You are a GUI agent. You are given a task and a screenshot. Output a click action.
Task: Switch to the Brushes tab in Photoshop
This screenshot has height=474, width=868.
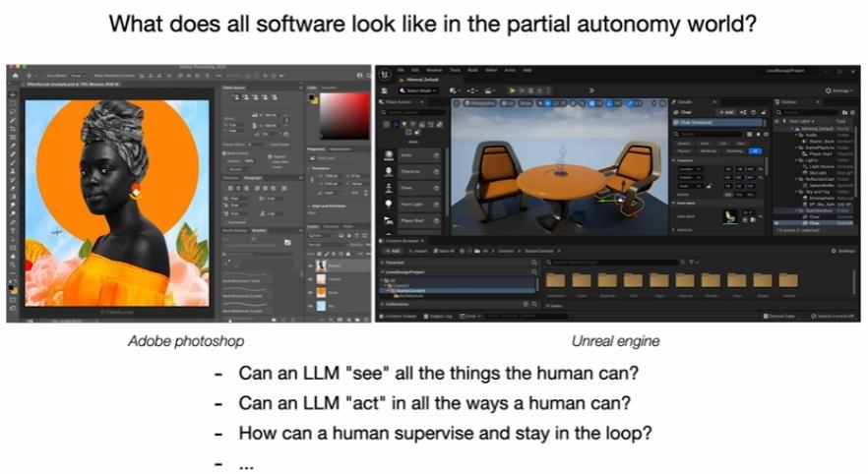pyautogui.click(x=259, y=231)
